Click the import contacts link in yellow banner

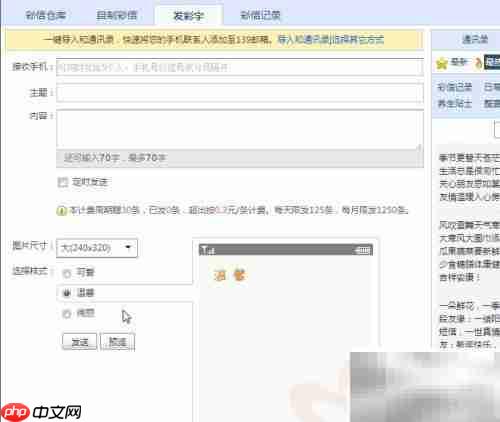point(331,40)
